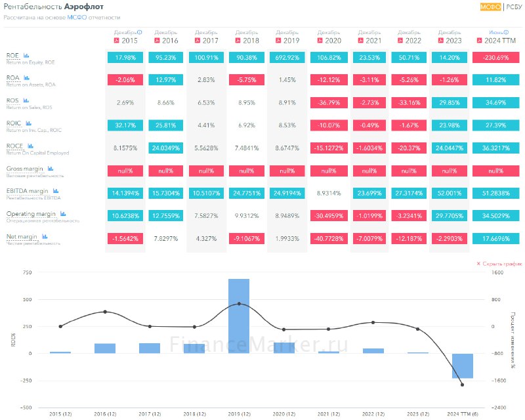Select the 52.001% EBITDA margin cell
The image size is (525, 420).
coord(450,193)
